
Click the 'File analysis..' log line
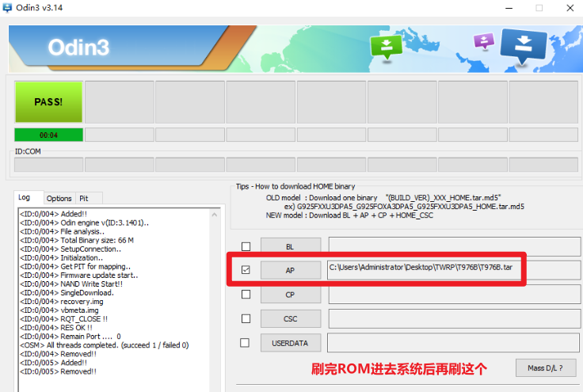pyautogui.click(x=62, y=231)
